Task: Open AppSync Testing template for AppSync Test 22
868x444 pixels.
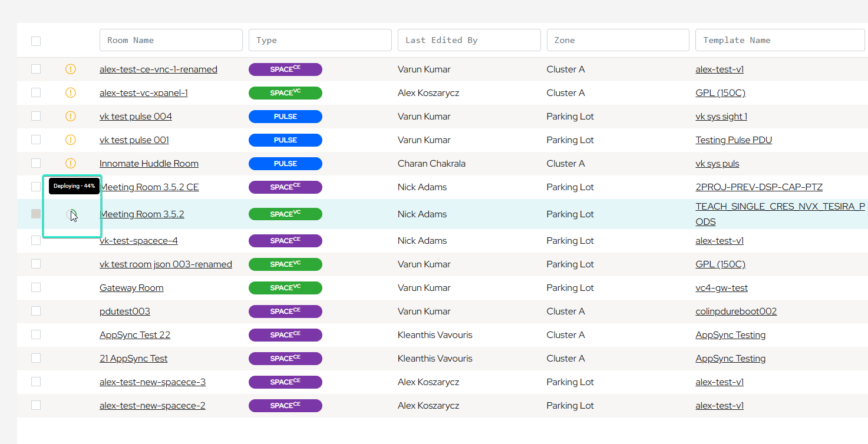Action: pyautogui.click(x=731, y=335)
